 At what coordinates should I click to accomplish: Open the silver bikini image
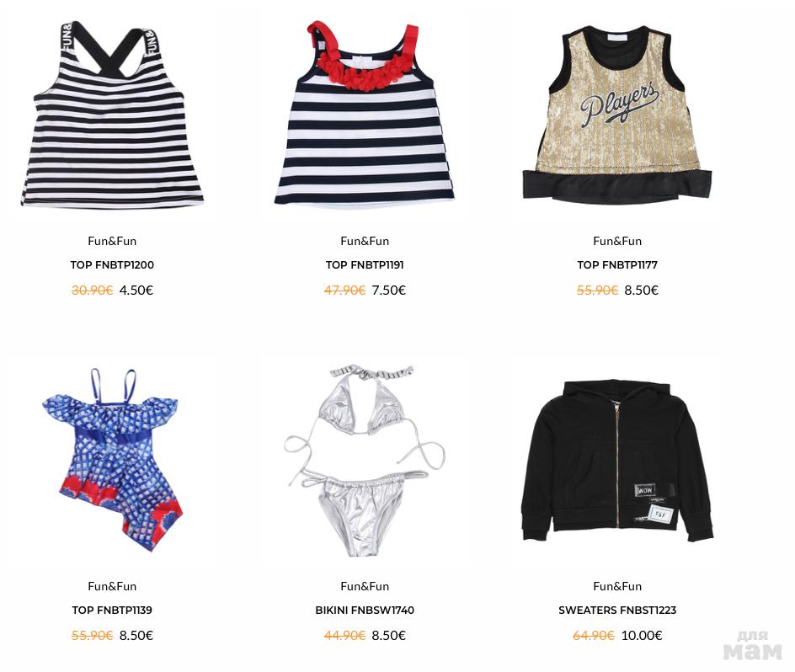365,460
